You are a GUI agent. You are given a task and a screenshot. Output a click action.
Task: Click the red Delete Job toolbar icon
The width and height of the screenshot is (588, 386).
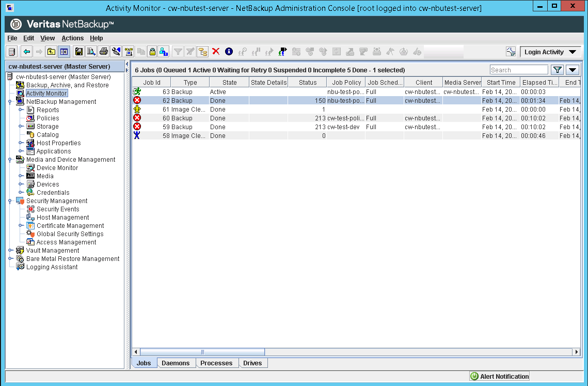(215, 52)
